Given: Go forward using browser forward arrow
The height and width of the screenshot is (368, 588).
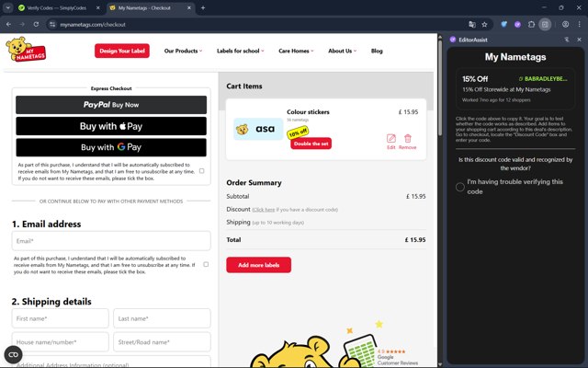Looking at the screenshot, I should (22, 25).
